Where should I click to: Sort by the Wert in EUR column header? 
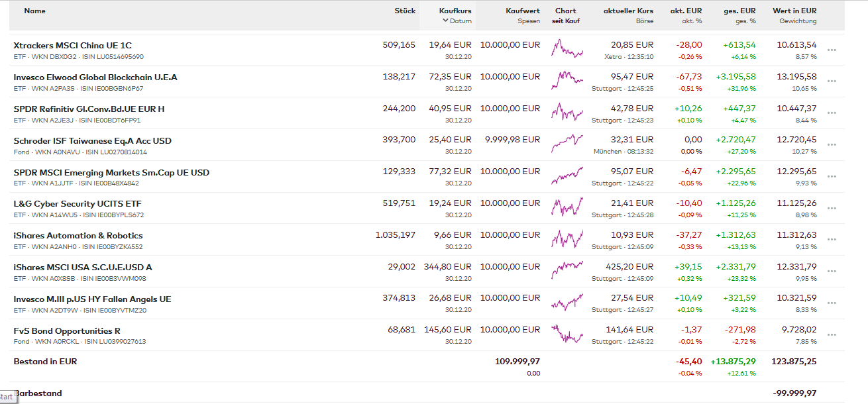pos(794,11)
